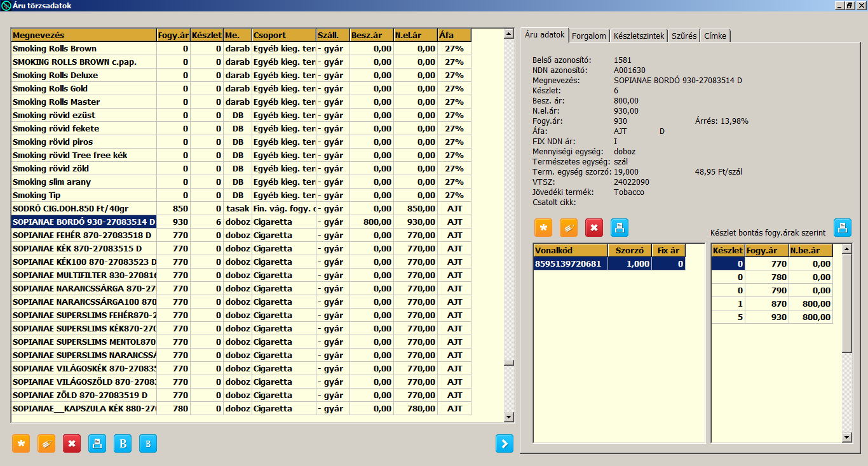The image size is (868, 466).
Task: Select the 'SOPIANAE VILÁGOSZÖLD' row
Action: click(241, 382)
